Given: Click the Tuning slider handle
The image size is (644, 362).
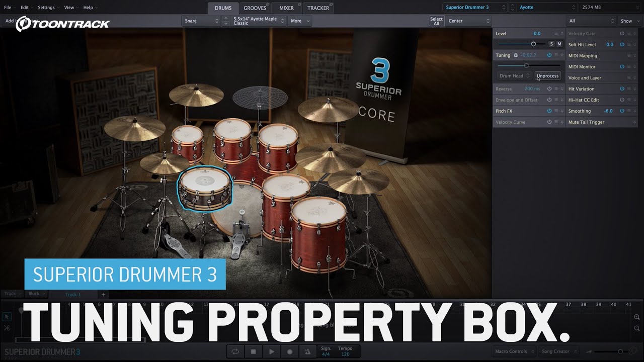Looking at the screenshot, I should pos(526,65).
